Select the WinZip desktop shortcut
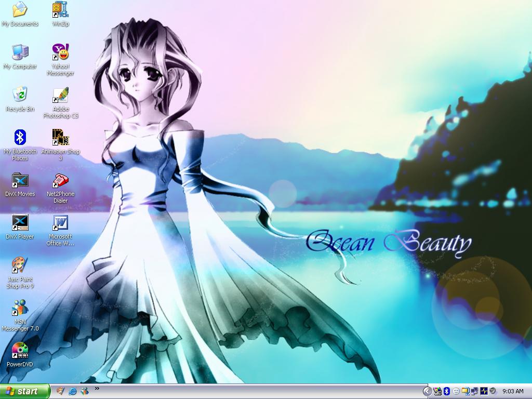The height and width of the screenshot is (399, 532). pyautogui.click(x=60, y=14)
